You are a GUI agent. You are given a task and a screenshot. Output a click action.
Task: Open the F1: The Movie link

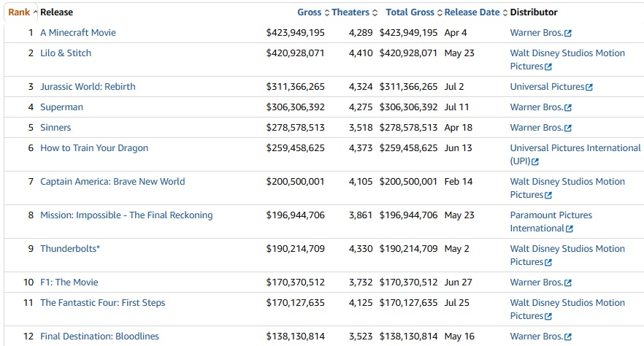pyautogui.click(x=69, y=282)
